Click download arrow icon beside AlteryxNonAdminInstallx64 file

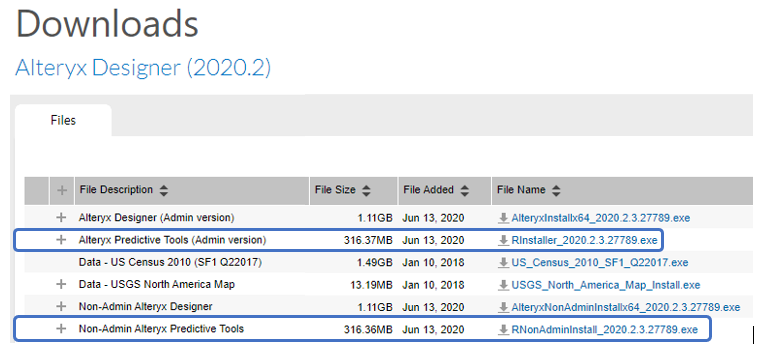point(503,308)
